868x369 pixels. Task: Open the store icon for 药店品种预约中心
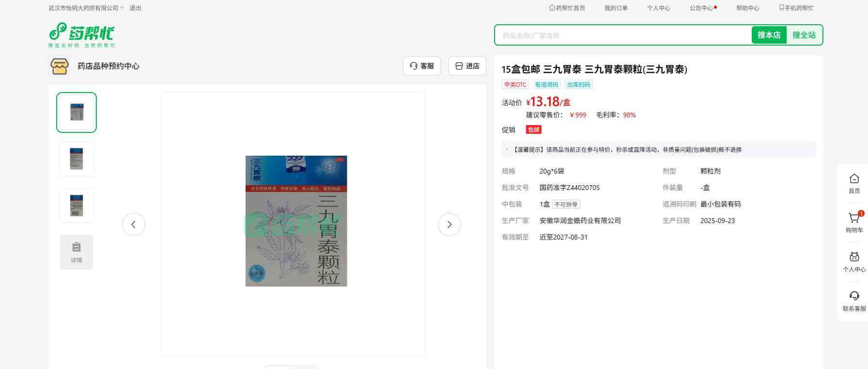(60, 66)
